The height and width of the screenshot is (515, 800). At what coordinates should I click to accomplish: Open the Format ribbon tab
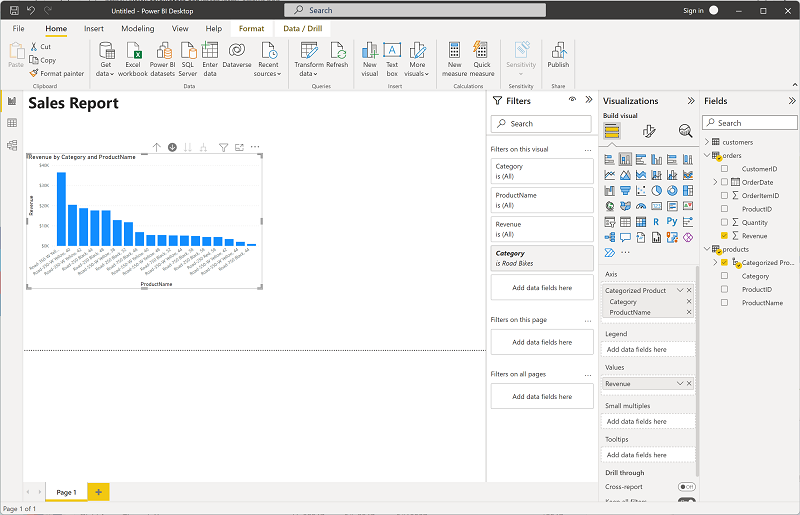click(x=252, y=29)
